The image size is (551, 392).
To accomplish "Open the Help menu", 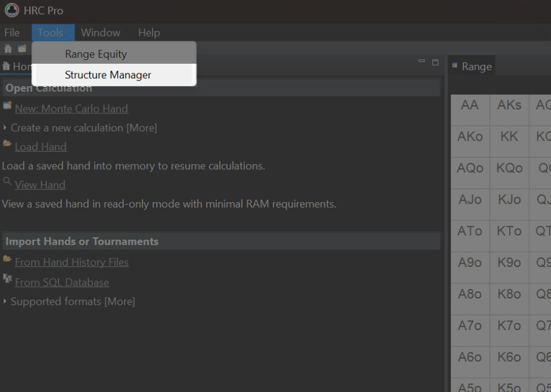I will pyautogui.click(x=149, y=33).
